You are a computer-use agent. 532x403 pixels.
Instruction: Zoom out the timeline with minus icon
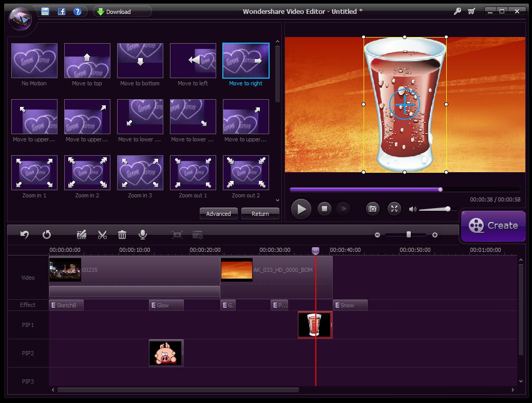click(x=377, y=235)
